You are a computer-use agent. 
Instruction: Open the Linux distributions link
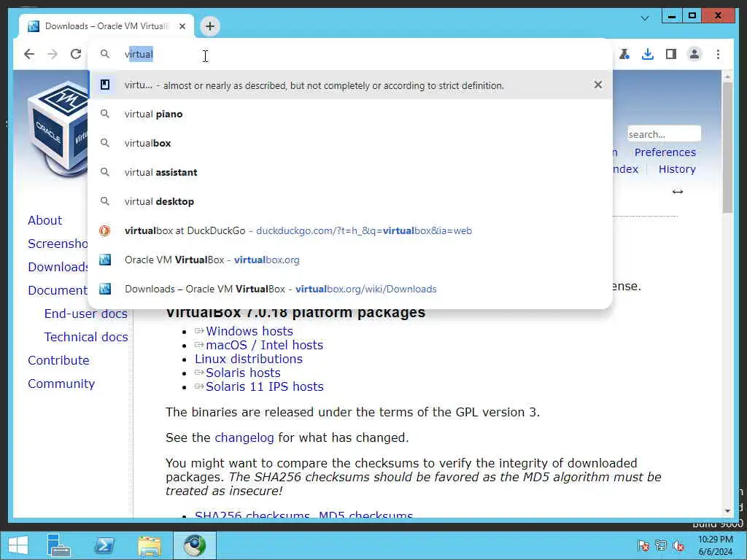tap(248, 359)
